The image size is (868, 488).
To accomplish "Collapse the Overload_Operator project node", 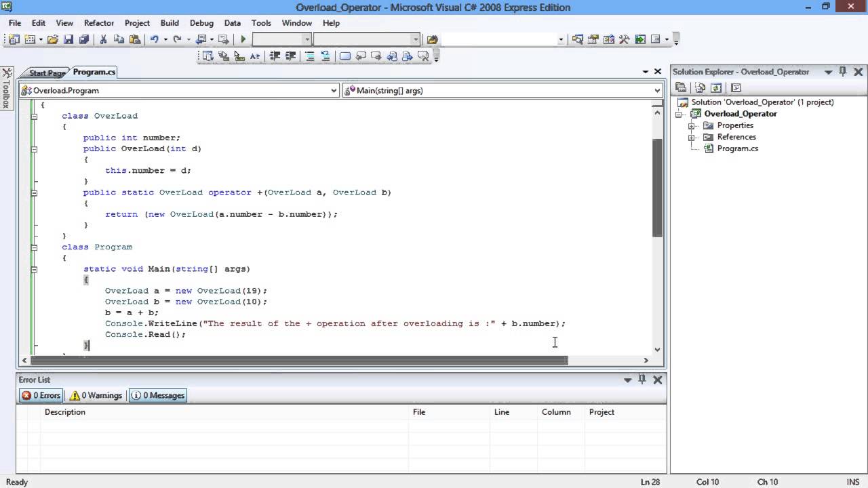I will click(679, 114).
